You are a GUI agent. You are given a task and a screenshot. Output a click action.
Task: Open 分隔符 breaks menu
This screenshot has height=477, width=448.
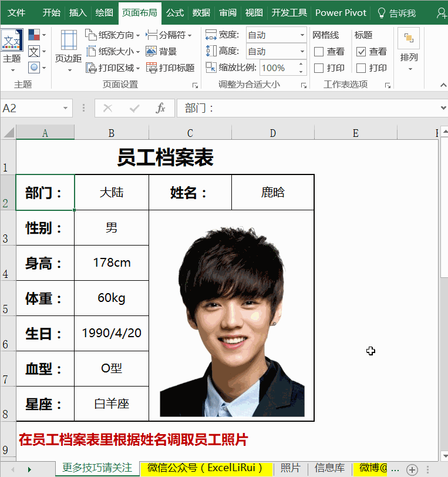pos(169,35)
